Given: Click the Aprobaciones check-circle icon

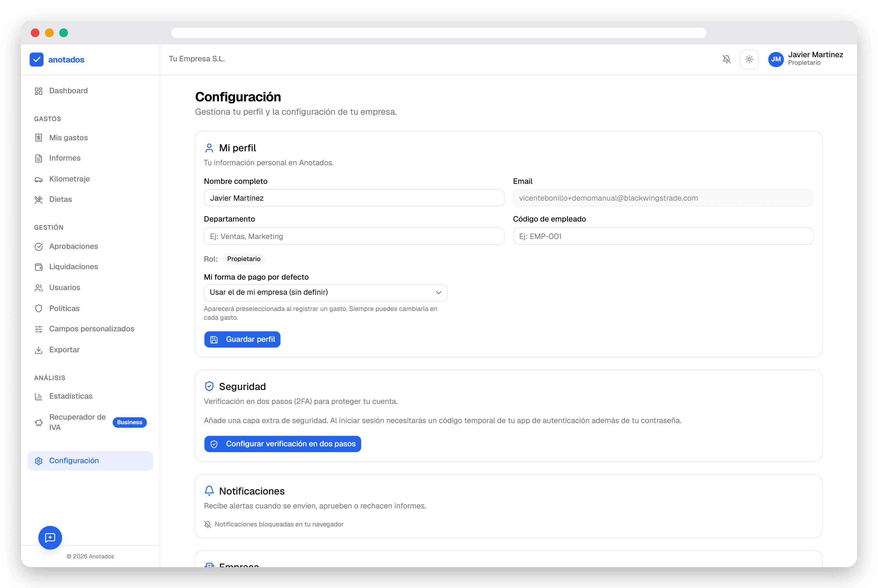Looking at the screenshot, I should click(39, 247).
